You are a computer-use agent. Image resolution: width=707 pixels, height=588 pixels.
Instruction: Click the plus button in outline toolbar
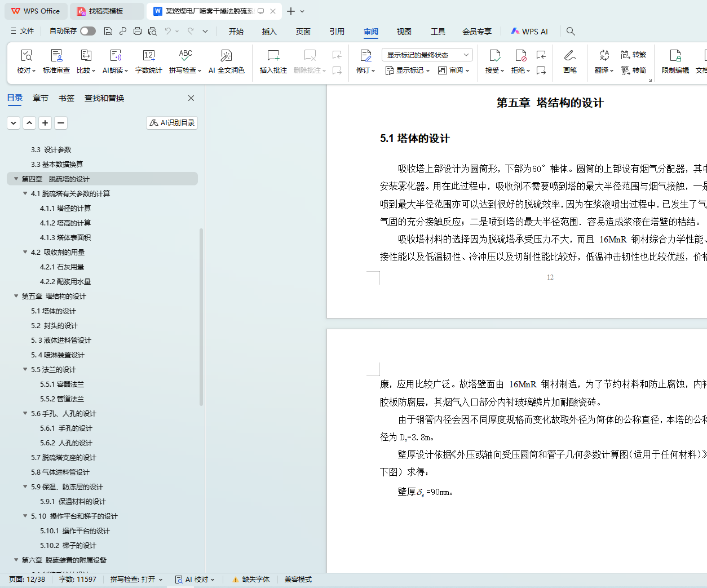pyautogui.click(x=45, y=122)
